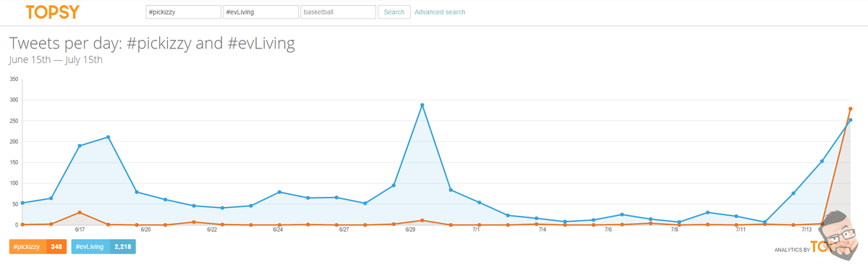868x265 pixels.
Task: Click the 350 y-axis value
Action: coord(14,80)
